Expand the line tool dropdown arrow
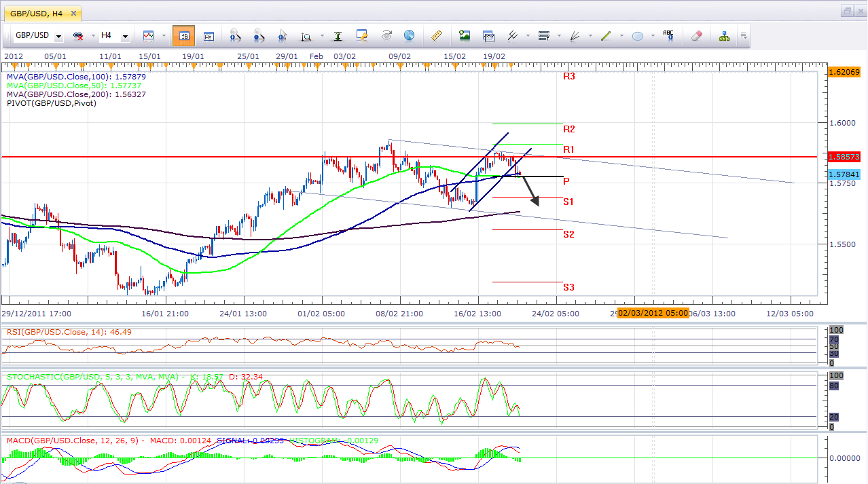The image size is (868, 484). [620, 36]
